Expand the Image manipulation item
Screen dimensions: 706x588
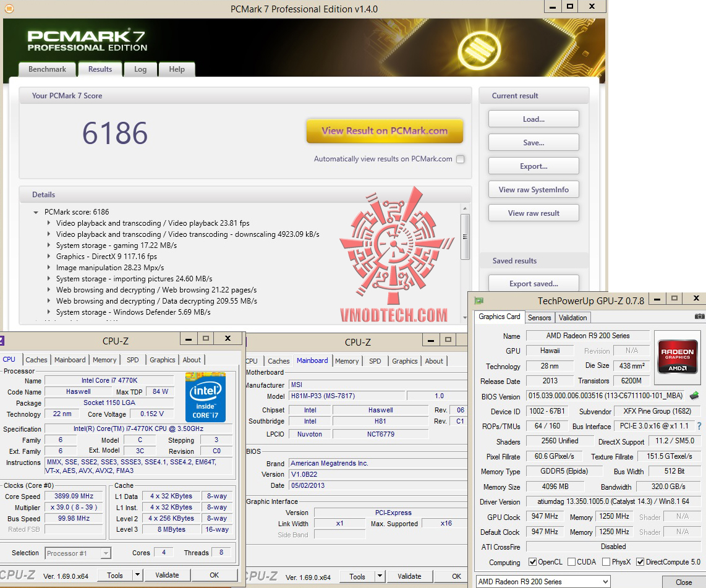tap(49, 268)
